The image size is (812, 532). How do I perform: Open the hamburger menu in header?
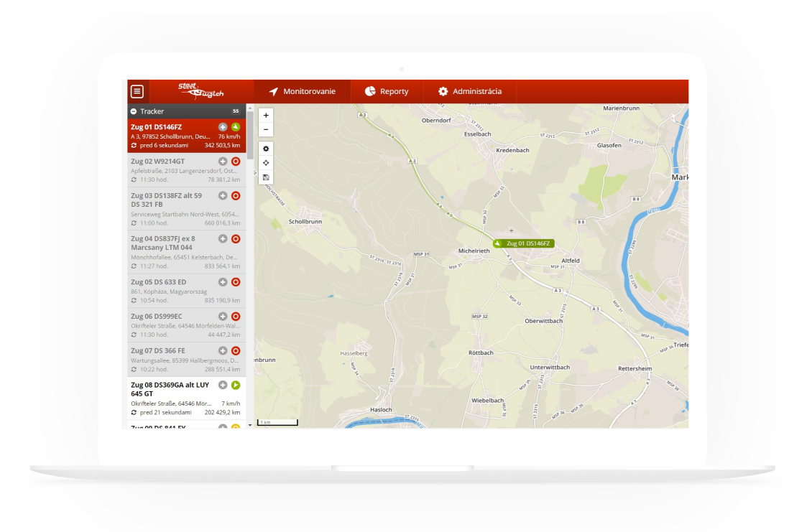point(137,92)
